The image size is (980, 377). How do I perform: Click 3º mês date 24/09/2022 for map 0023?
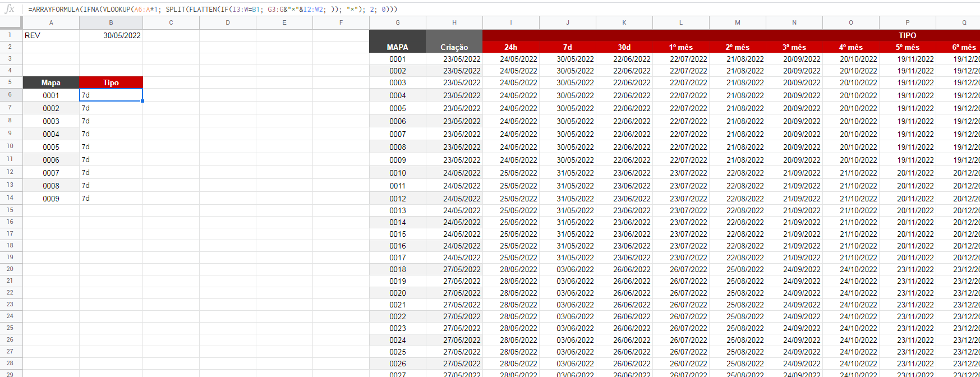[x=794, y=328]
